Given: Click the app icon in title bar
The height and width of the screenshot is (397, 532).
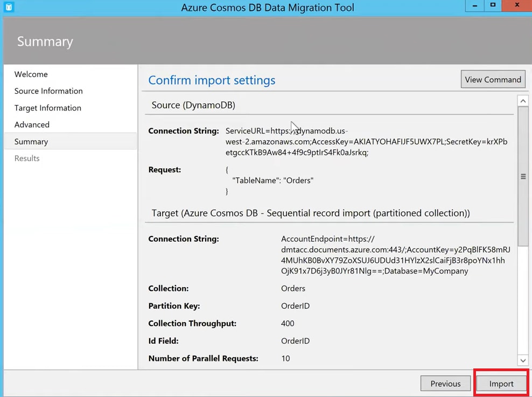Looking at the screenshot, I should (9, 6).
